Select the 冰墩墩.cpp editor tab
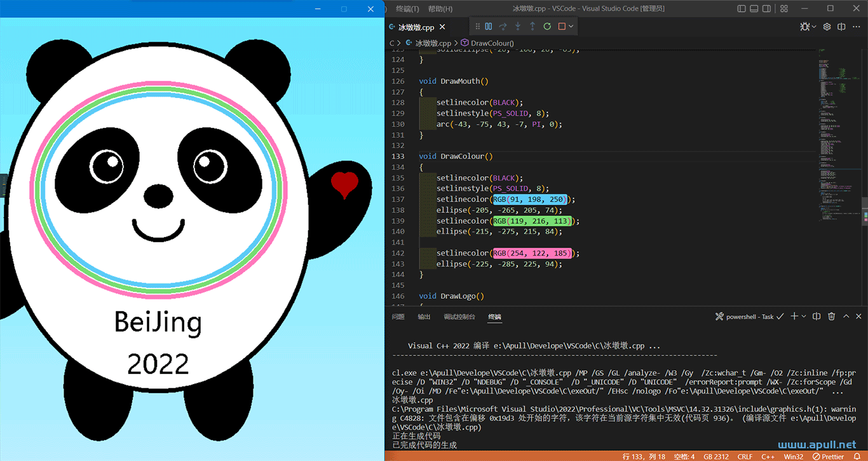The image size is (868, 461). coord(416,27)
